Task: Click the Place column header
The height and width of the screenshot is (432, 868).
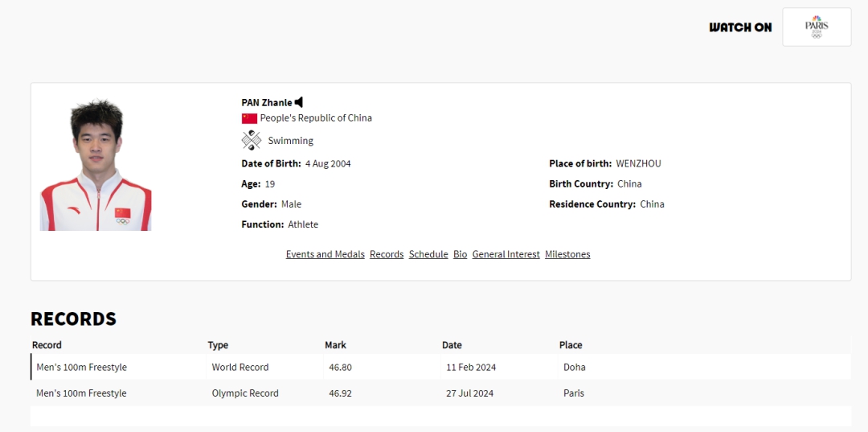Action: tap(571, 345)
